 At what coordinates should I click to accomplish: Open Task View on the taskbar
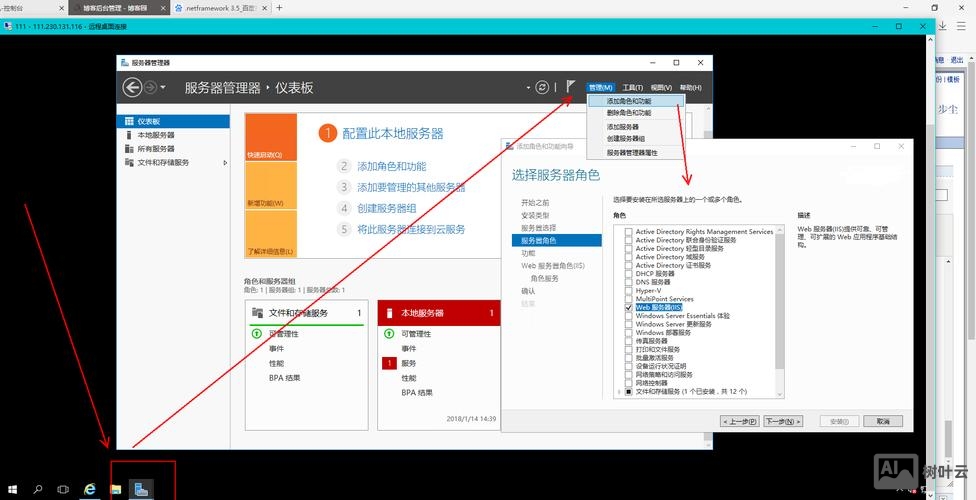(x=63, y=489)
